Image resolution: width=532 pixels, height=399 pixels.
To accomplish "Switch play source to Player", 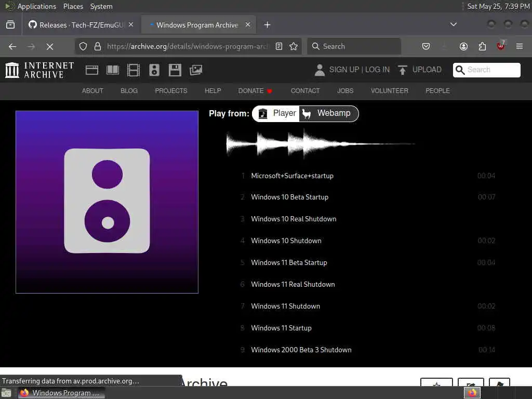I will (x=276, y=113).
